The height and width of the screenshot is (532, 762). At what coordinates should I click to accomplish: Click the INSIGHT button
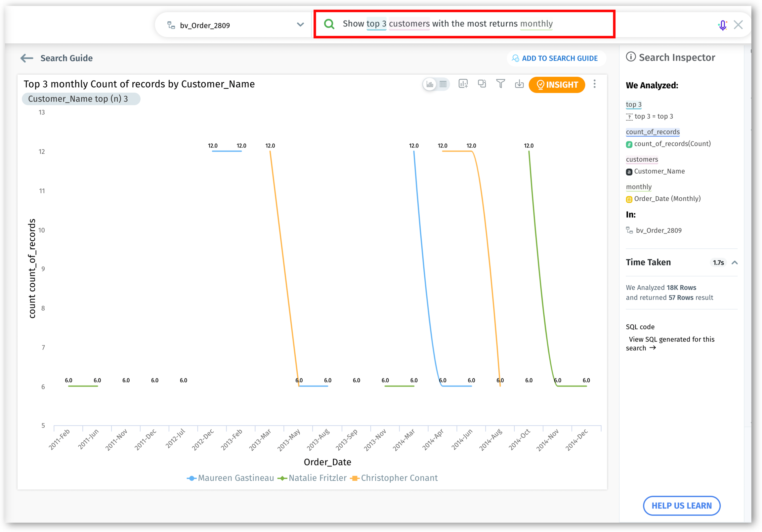[x=557, y=85]
